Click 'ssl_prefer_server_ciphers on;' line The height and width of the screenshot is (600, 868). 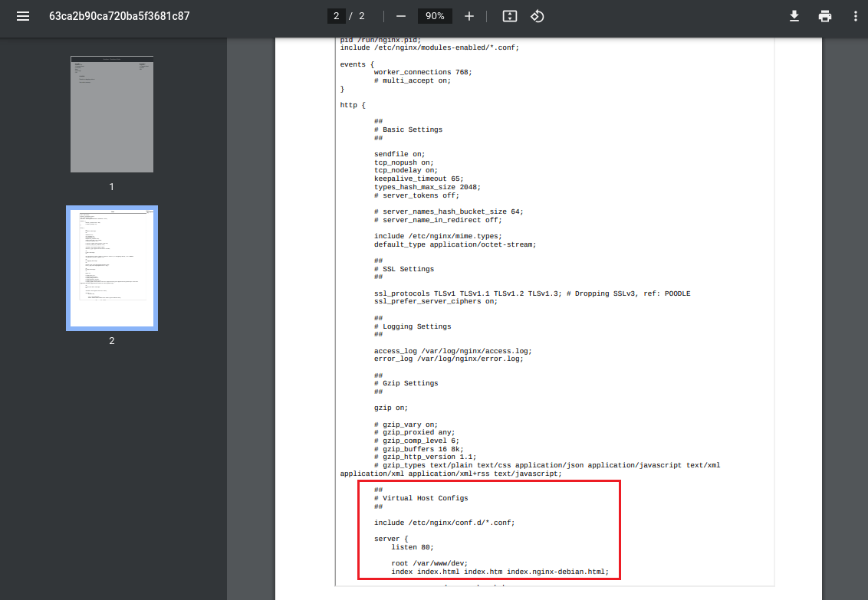pos(436,301)
